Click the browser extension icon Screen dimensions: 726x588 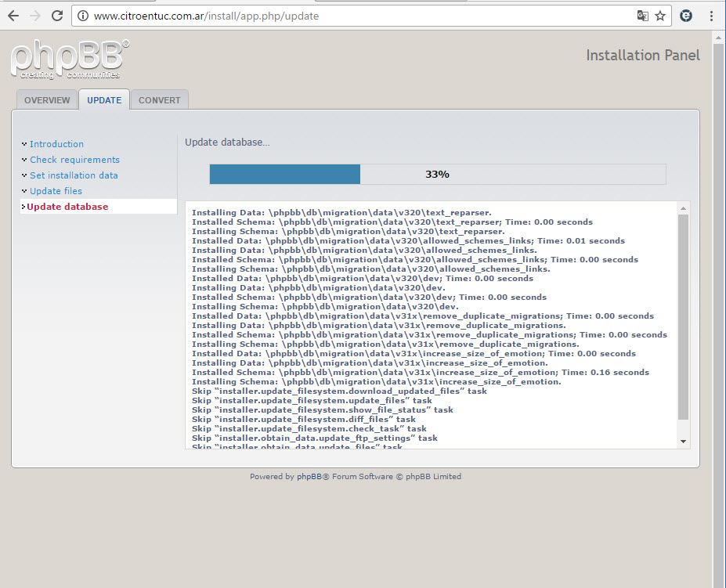click(x=686, y=16)
